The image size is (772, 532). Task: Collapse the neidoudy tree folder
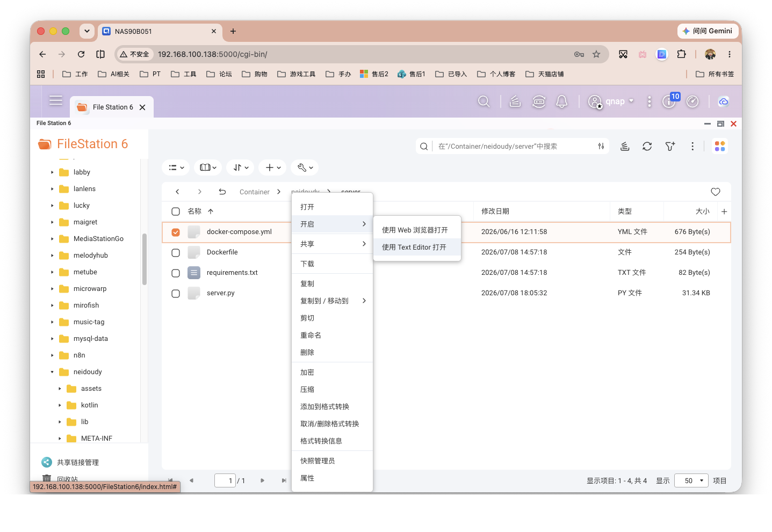52,372
